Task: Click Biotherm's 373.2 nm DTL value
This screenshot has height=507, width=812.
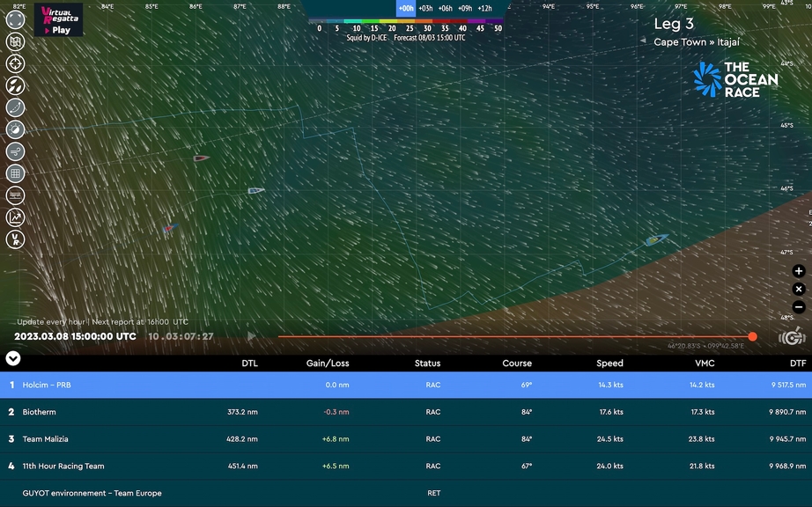Action: click(x=242, y=412)
